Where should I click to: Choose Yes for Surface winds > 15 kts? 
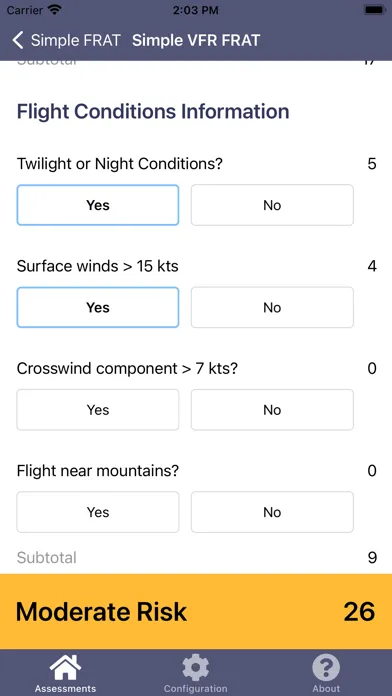click(98, 307)
